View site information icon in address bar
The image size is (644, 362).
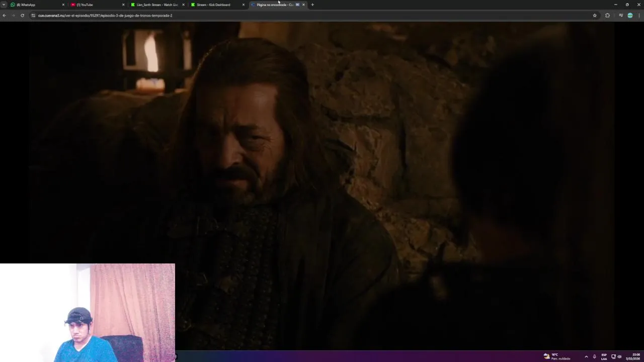[x=33, y=16]
